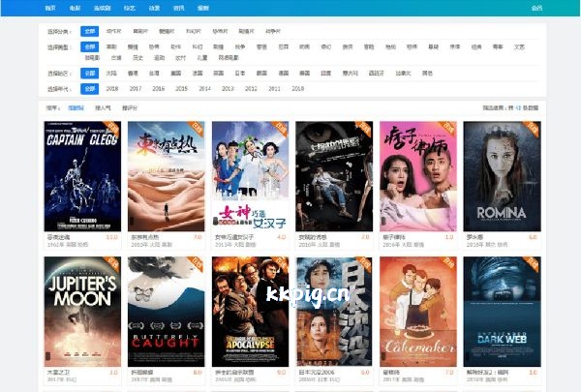Viewport: 581px width, 392px height.
Task: Click the 日本沉没2006 title text below its poster
Action: coord(317,372)
